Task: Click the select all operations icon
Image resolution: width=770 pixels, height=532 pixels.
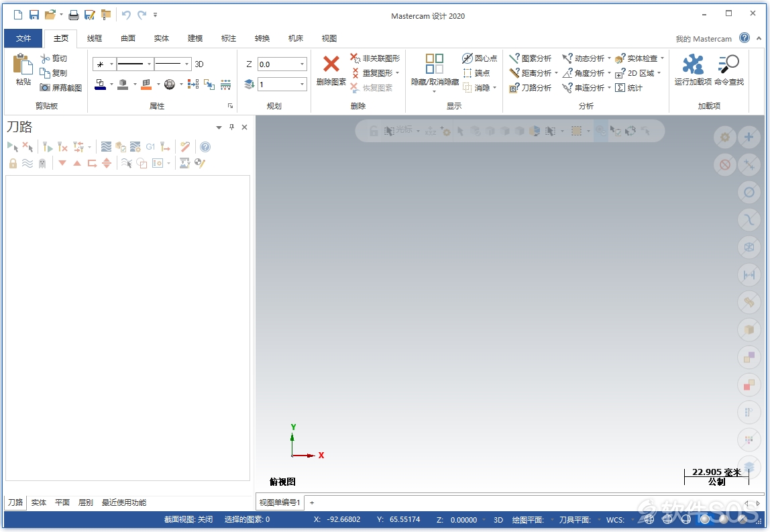Action: click(x=13, y=146)
